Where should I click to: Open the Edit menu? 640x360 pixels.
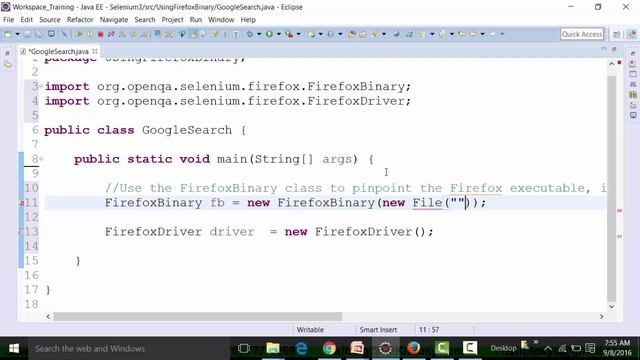pos(27,20)
